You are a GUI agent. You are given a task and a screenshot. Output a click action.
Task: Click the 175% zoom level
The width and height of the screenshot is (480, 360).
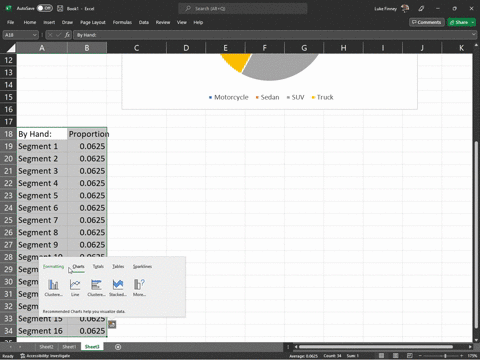pos(472,356)
